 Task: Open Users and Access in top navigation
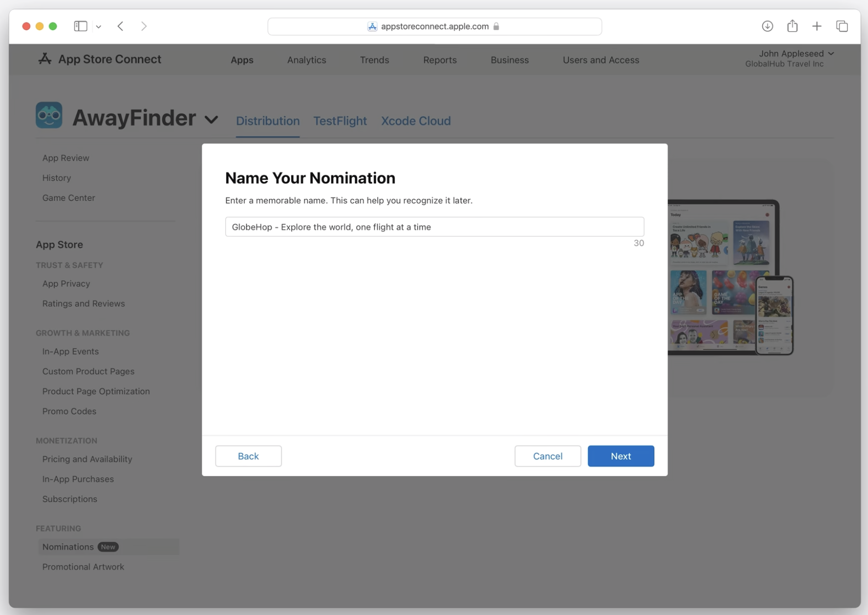click(601, 60)
